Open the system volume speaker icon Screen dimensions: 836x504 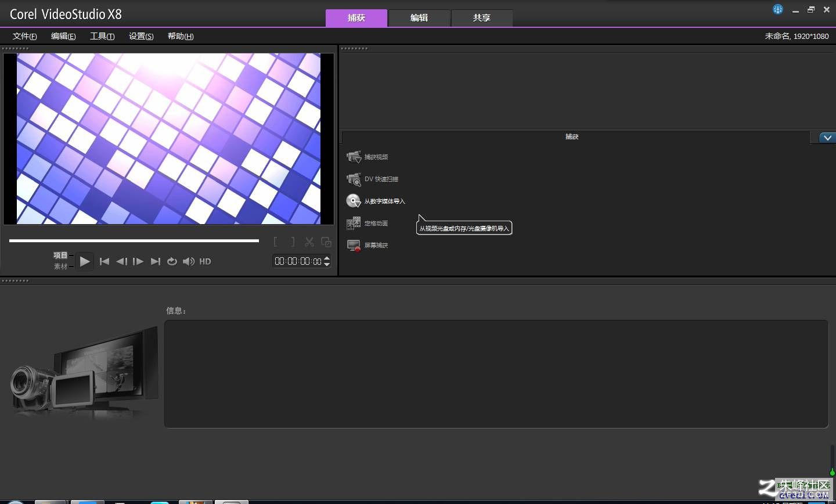click(x=189, y=261)
